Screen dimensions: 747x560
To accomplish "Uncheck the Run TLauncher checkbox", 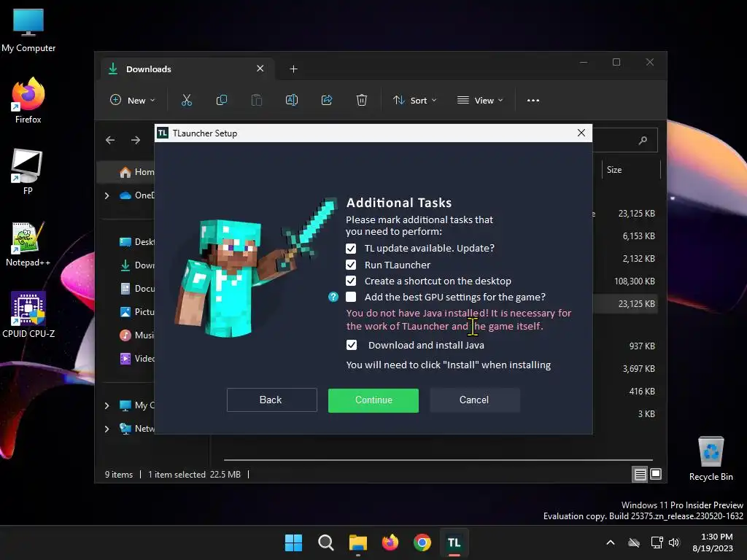I will point(351,265).
